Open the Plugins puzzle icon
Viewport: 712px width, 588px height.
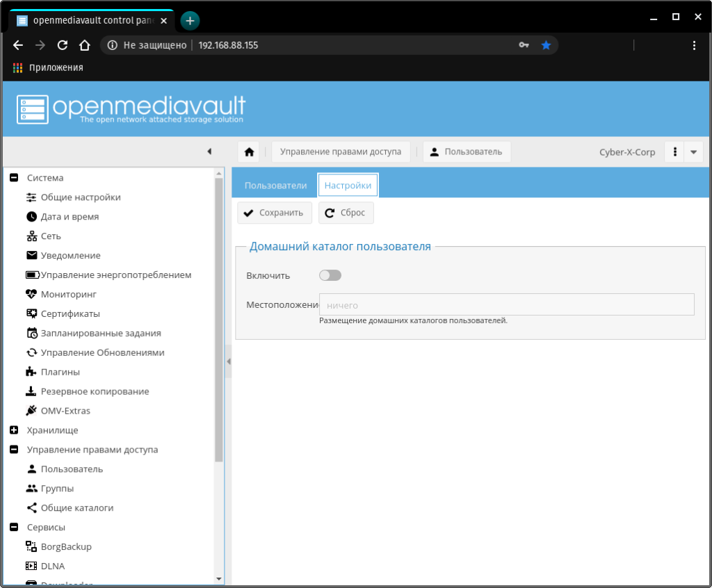[31, 372]
